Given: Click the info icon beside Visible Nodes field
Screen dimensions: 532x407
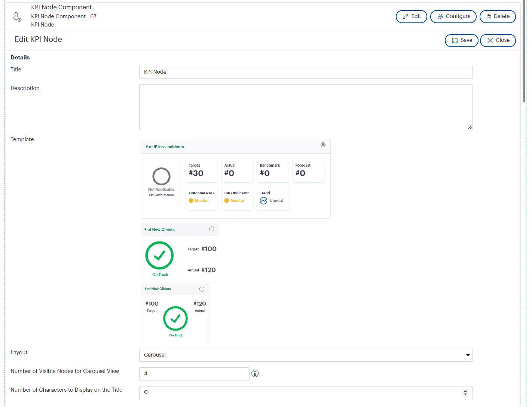Looking at the screenshot, I should (255, 373).
